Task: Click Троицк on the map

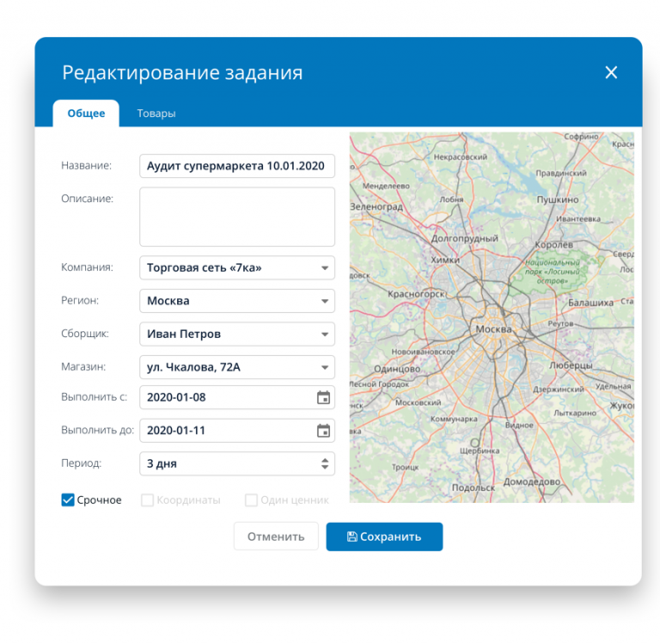Action: pos(406,467)
